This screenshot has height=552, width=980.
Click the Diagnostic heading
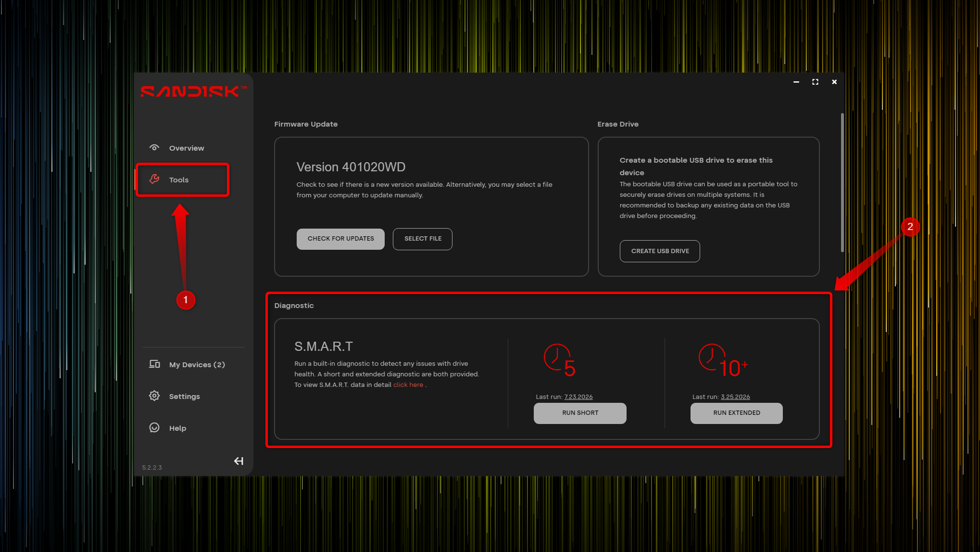[x=294, y=306]
